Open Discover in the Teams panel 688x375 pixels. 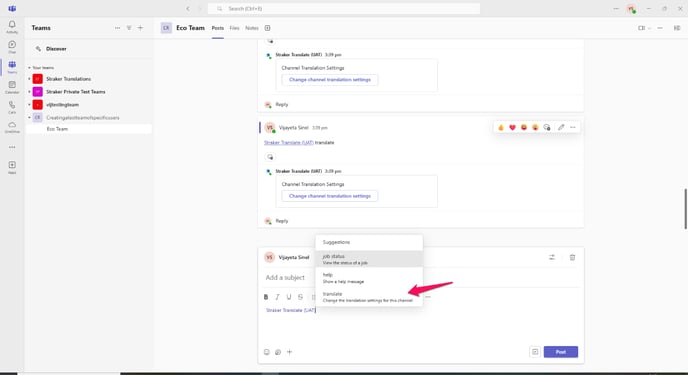pos(56,49)
